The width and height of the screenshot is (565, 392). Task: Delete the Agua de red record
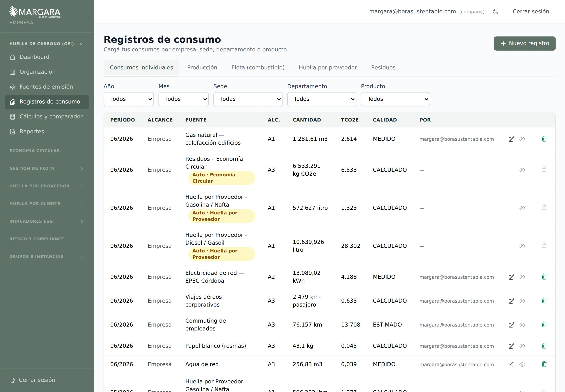544,364
